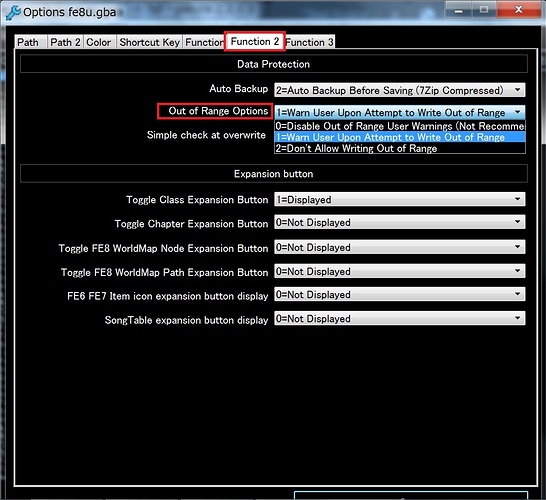The width and height of the screenshot is (546, 500).
Task: Select the Color tab
Action: pyautogui.click(x=99, y=42)
